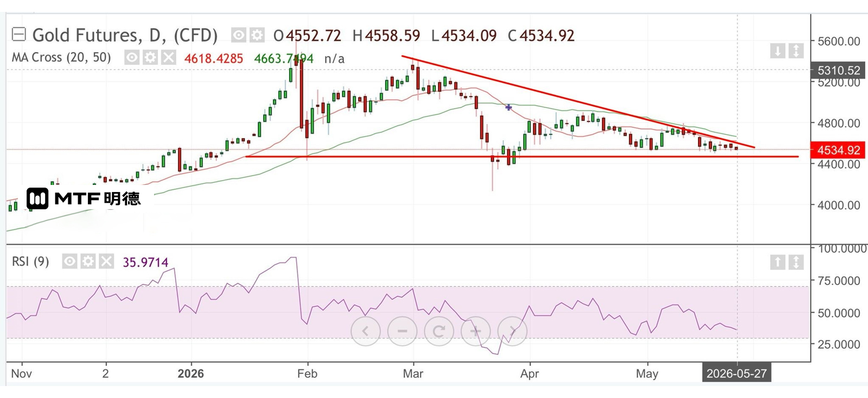Collapse the Gold Futures legend
Image resolution: width=868 pixels, height=398 pixels.
18,35
